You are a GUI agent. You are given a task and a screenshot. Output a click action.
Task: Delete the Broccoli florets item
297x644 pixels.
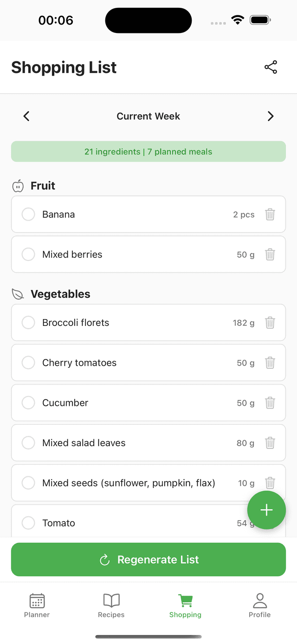(270, 323)
